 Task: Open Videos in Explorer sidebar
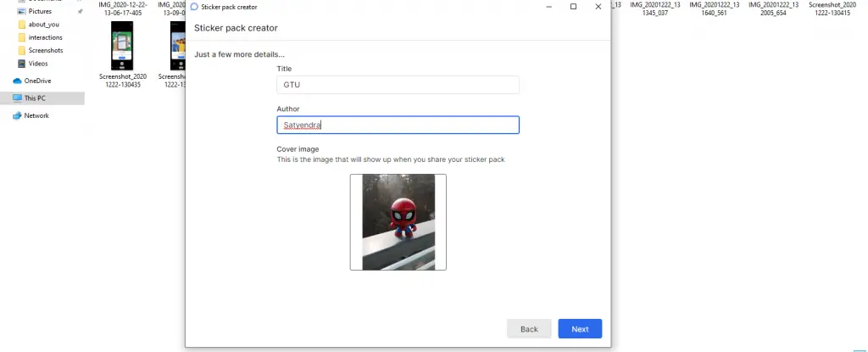pyautogui.click(x=37, y=64)
